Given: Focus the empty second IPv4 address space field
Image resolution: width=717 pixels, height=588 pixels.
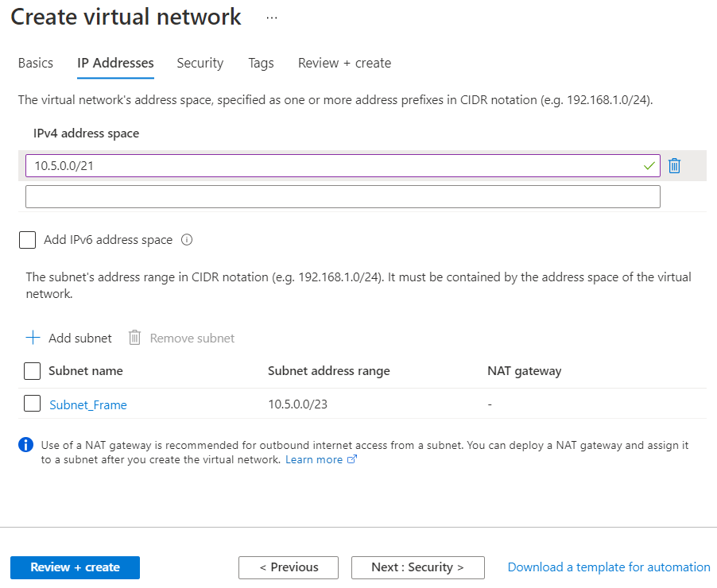Looking at the screenshot, I should click(343, 197).
